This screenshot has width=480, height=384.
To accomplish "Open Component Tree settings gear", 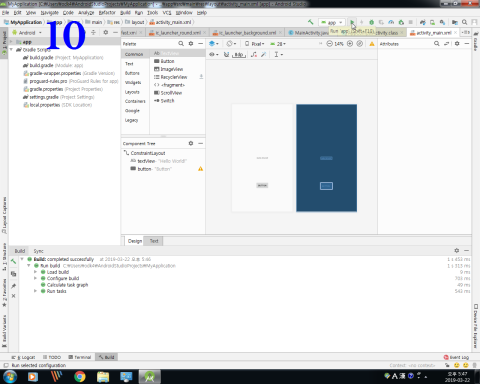I will point(191,143).
